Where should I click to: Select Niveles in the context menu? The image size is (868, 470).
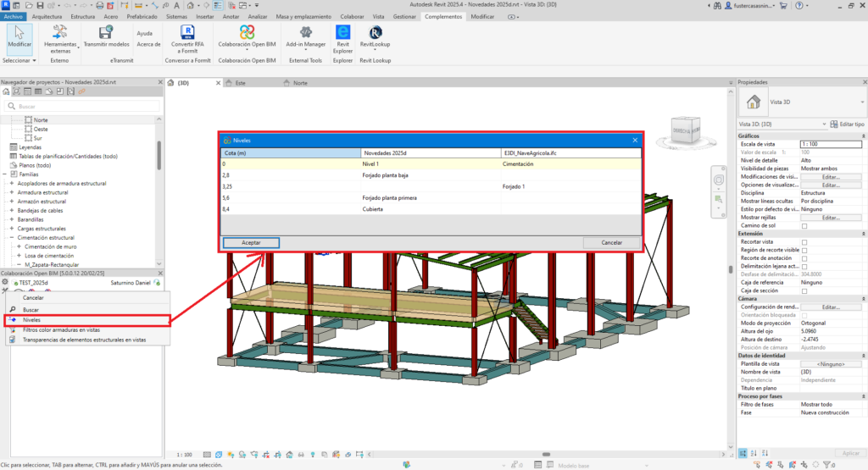point(32,321)
